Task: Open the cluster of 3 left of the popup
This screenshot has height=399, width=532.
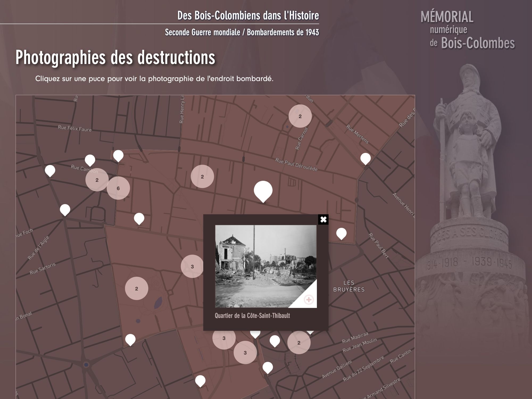Action: tap(192, 266)
